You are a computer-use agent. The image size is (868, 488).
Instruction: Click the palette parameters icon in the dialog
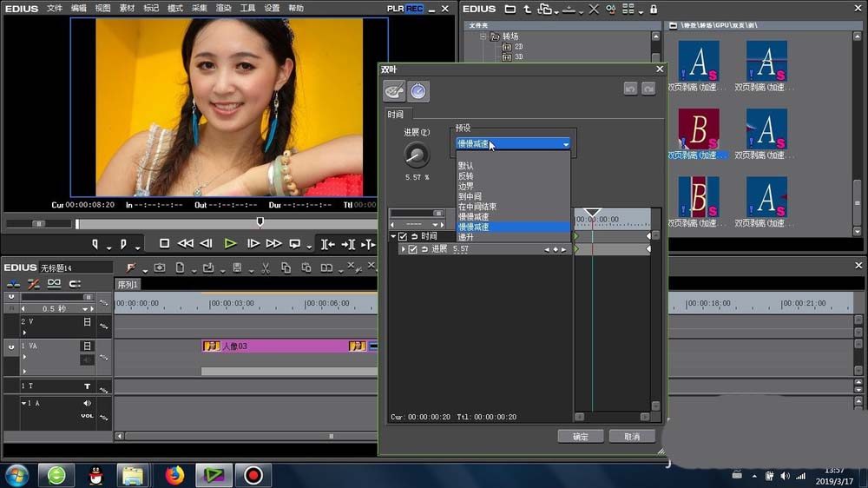[394, 90]
